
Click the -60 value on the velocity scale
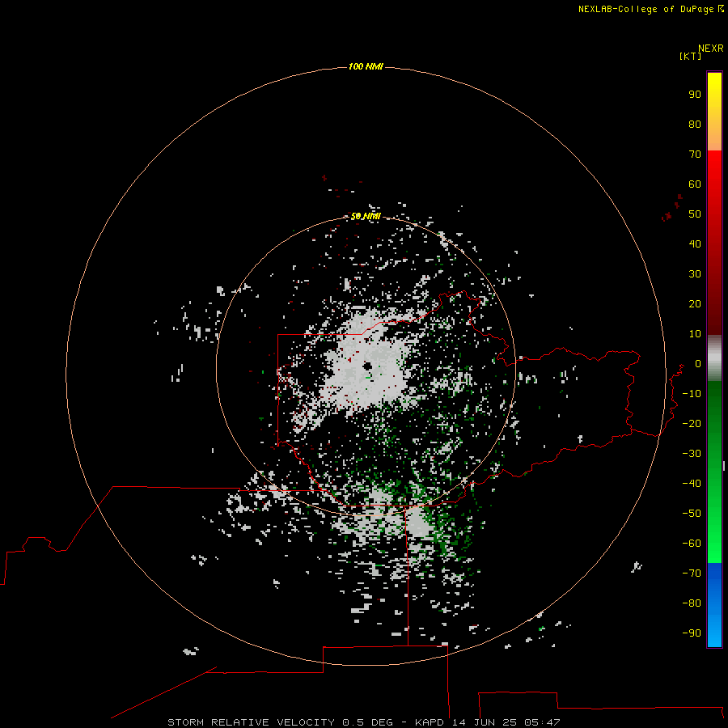692,544
